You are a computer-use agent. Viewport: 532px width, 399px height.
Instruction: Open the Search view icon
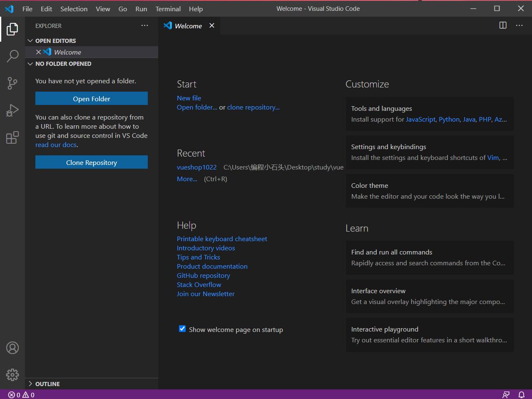12,56
